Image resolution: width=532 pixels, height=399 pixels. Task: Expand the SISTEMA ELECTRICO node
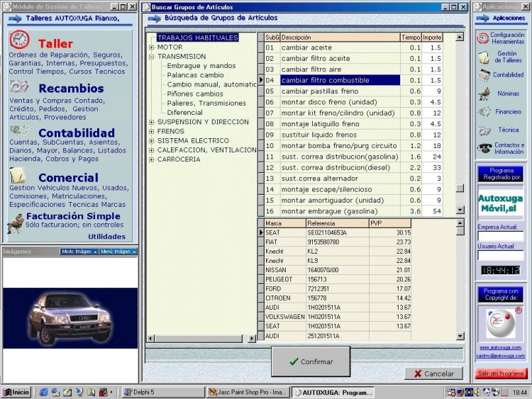point(152,141)
